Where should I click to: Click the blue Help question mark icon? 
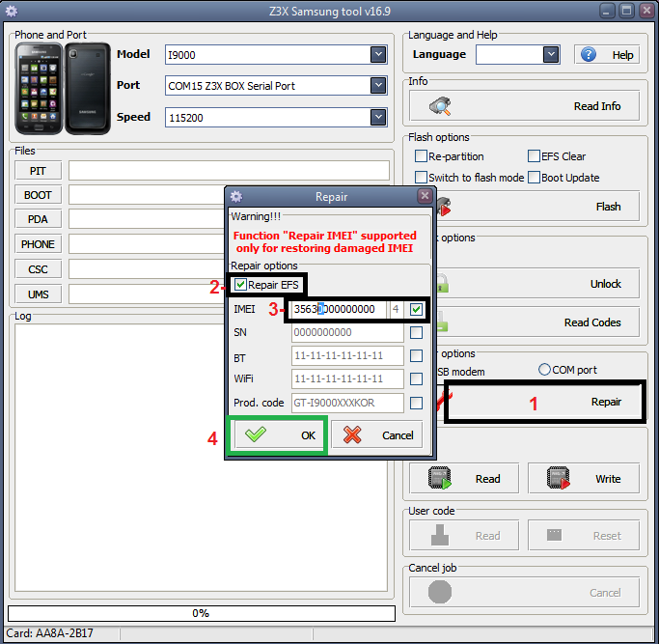pos(589,54)
